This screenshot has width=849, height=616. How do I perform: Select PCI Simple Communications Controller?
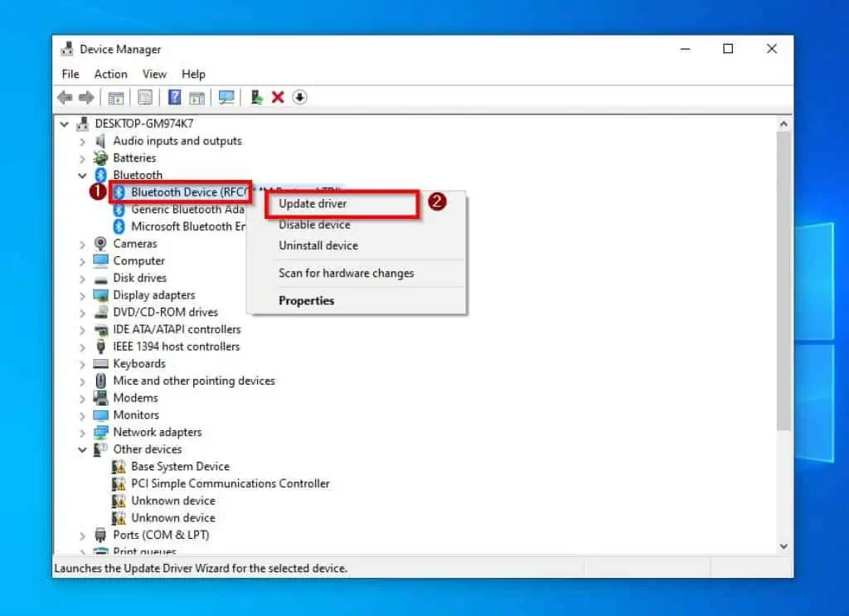221,483
